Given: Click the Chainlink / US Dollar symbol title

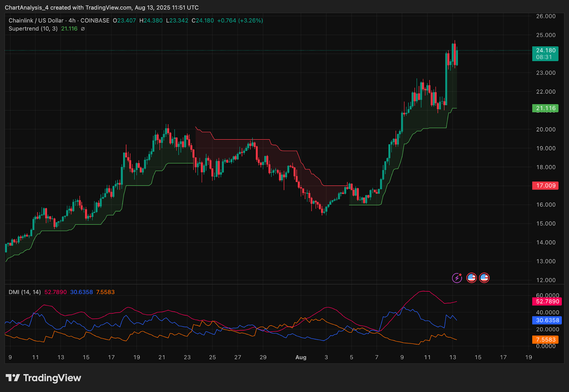Looking at the screenshot, I should [x=36, y=21].
